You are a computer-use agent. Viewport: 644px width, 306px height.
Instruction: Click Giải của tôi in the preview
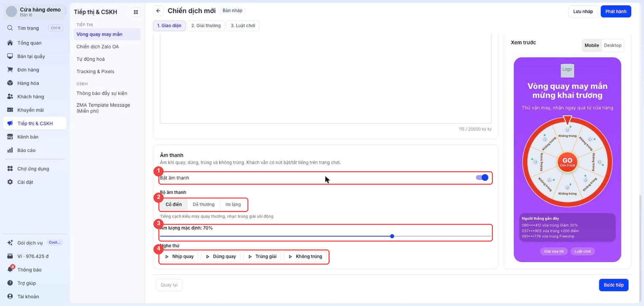554,251
